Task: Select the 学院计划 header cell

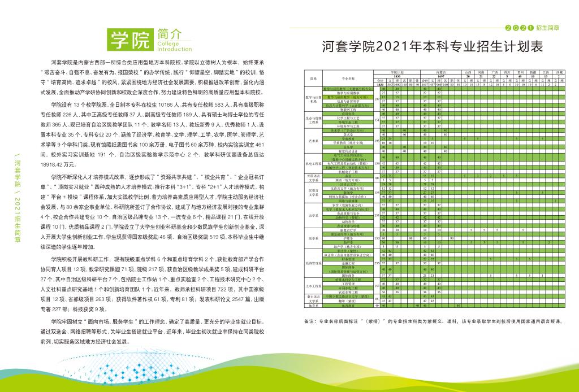Action: click(x=397, y=72)
